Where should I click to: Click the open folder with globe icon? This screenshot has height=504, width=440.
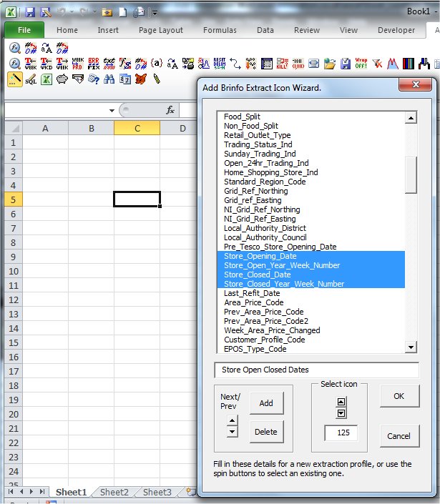[x=330, y=64]
